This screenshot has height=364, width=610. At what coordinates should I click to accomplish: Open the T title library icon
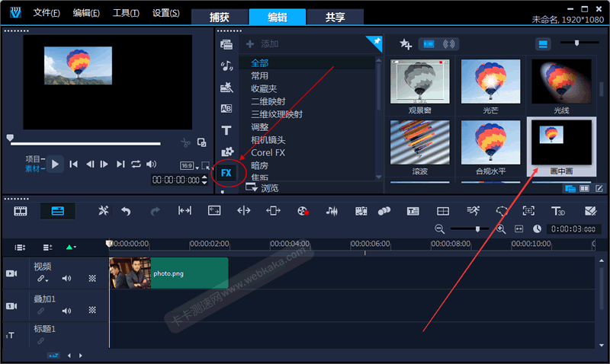pos(226,130)
